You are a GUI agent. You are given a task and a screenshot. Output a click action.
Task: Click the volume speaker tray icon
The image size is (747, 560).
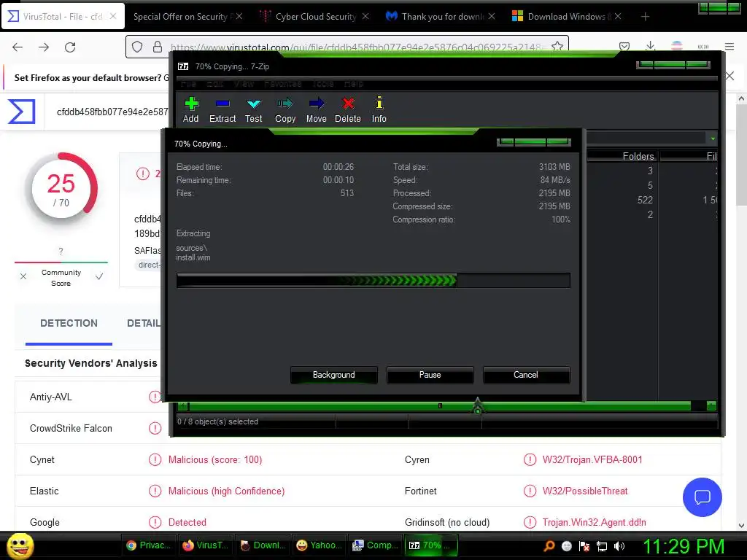point(619,545)
